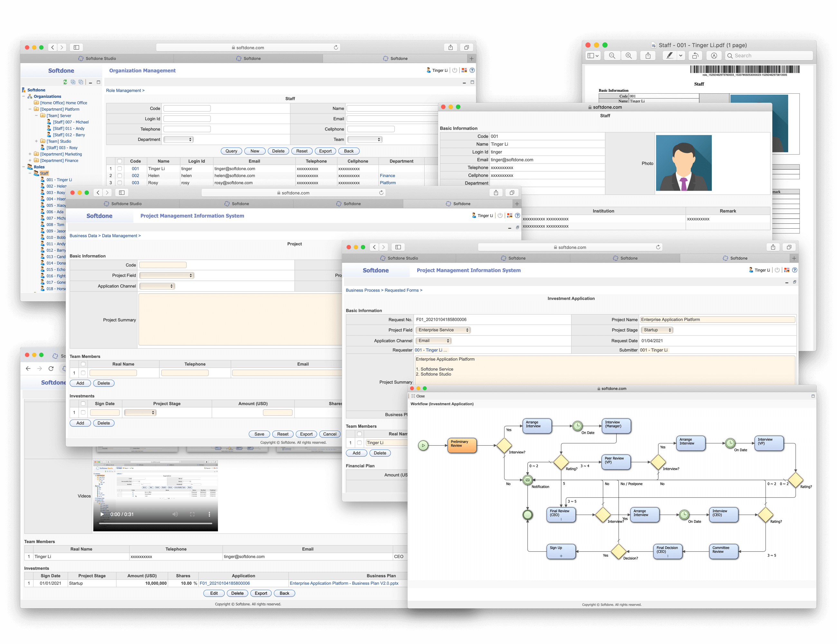Screen dimensions: 837x644
Task: Click the Committee Review task node
Action: coord(724,551)
